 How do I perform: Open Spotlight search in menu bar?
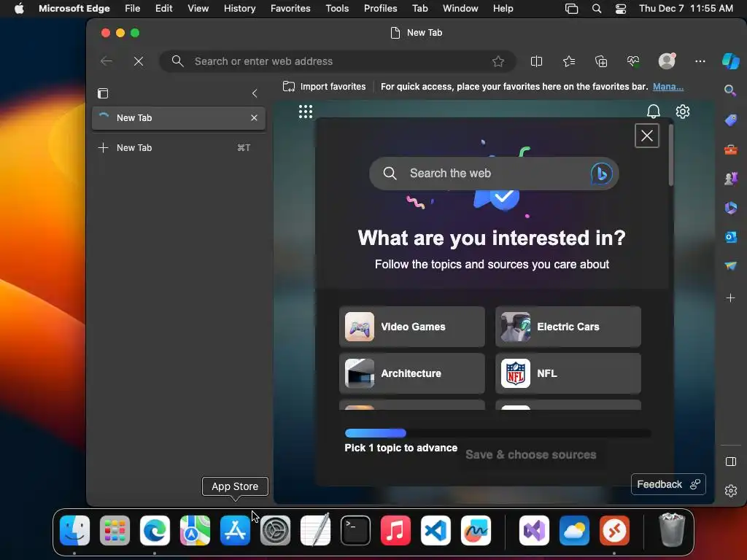(x=597, y=8)
